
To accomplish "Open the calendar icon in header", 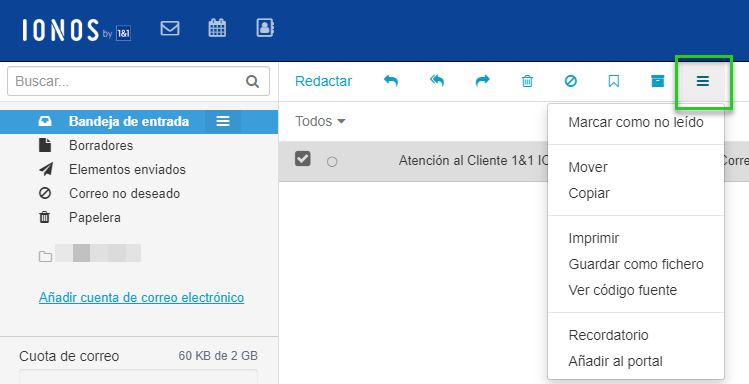I will [217, 28].
